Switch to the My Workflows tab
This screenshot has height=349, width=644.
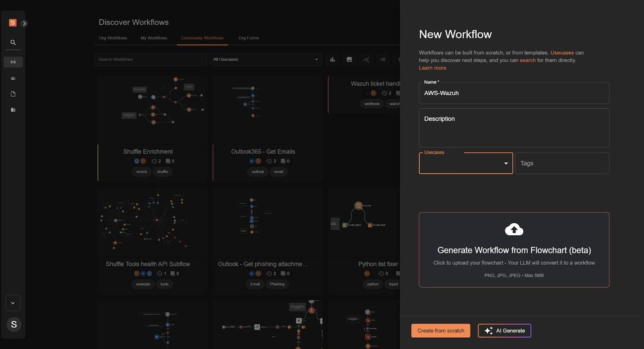click(154, 38)
